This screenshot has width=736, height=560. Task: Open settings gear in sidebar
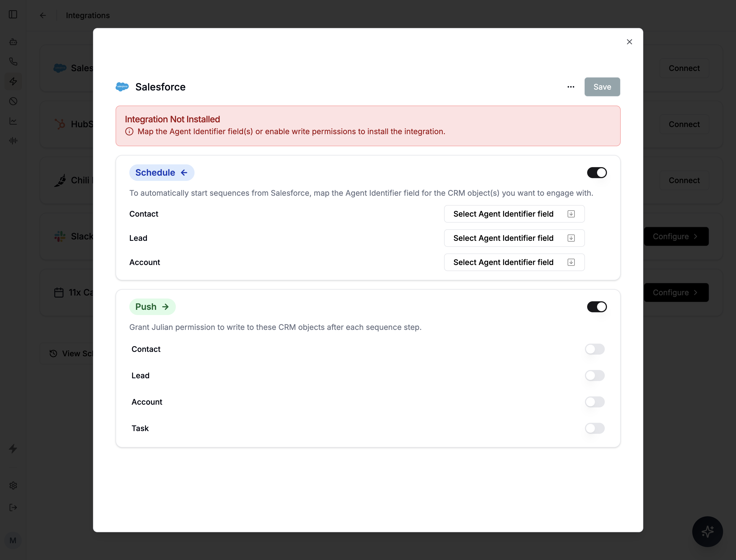tap(13, 485)
